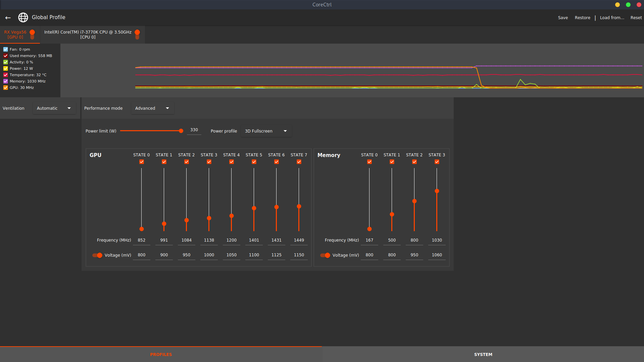This screenshot has width=644, height=362.
Task: Uncheck GPU STATE 5 checkbox
Action: click(x=254, y=162)
